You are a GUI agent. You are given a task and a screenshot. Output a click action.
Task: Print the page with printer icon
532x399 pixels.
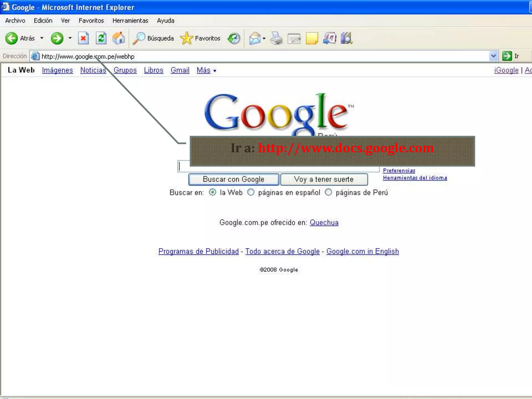276,38
